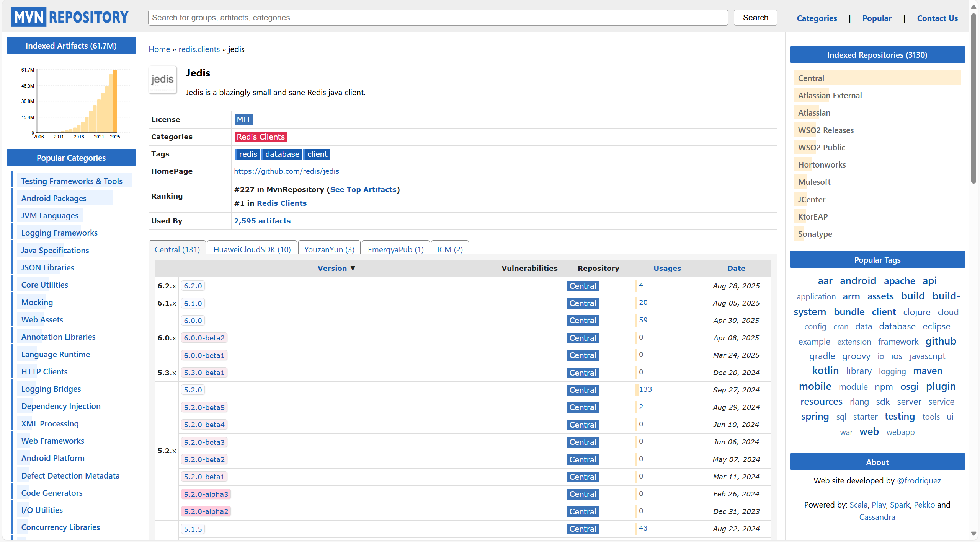This screenshot has height=542, width=980.
Task: Open Dependency Injection category
Action: point(61,406)
